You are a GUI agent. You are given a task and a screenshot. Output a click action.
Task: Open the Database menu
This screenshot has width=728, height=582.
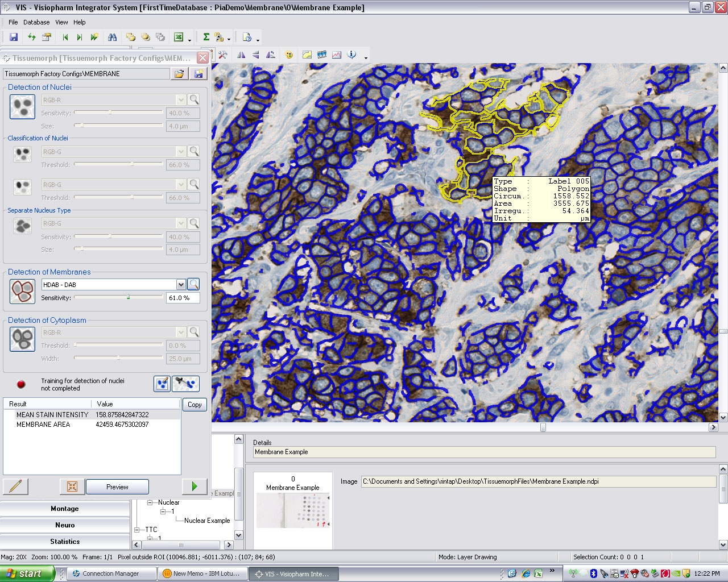click(x=36, y=22)
